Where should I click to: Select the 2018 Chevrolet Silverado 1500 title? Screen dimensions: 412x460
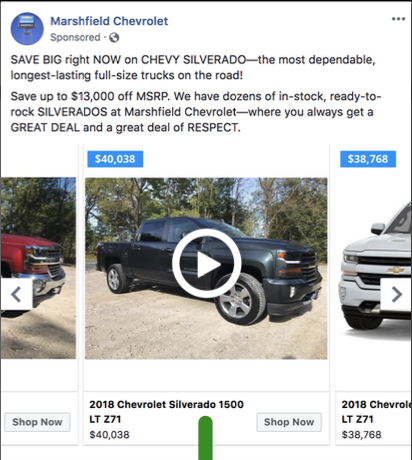coord(166,404)
